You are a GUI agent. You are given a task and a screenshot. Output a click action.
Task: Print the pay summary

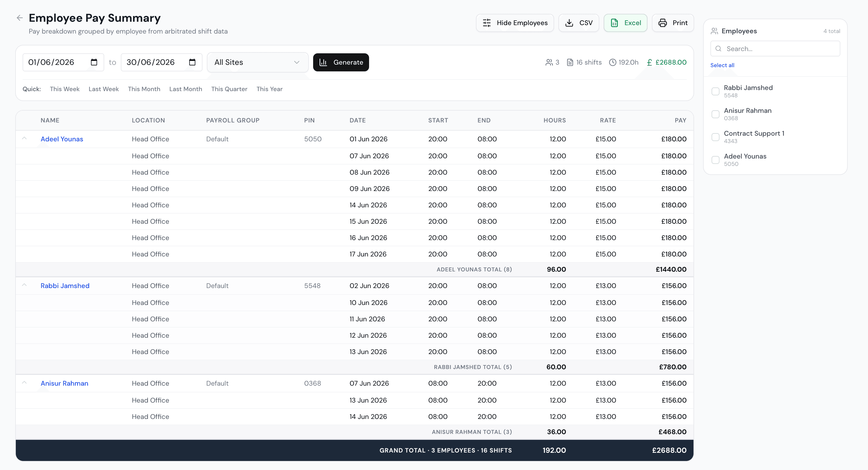[x=673, y=23]
